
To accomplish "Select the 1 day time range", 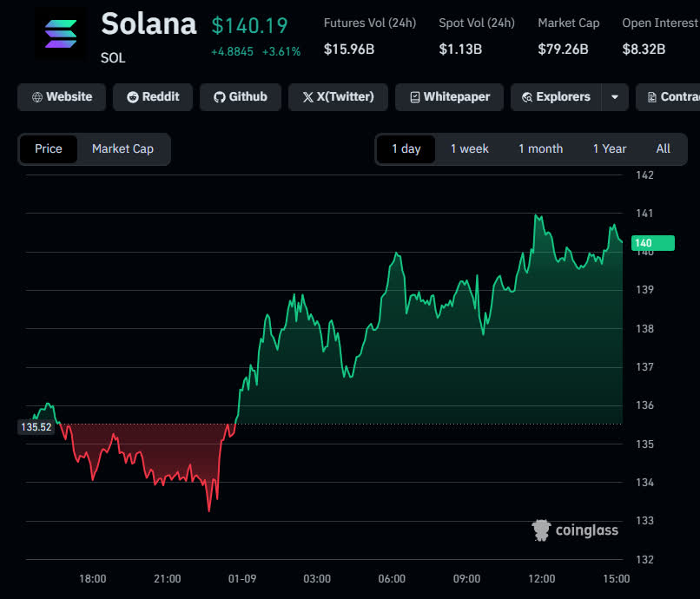I will coord(406,149).
